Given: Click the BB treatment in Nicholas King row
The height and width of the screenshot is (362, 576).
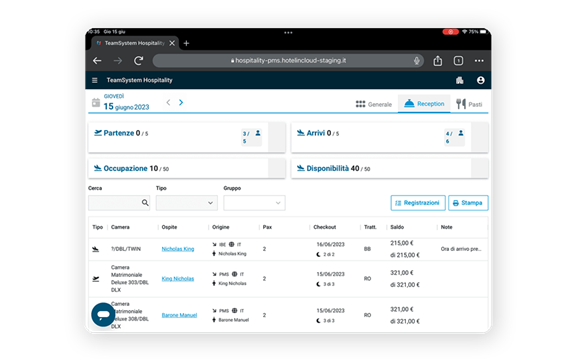Looking at the screenshot, I should [x=367, y=249].
